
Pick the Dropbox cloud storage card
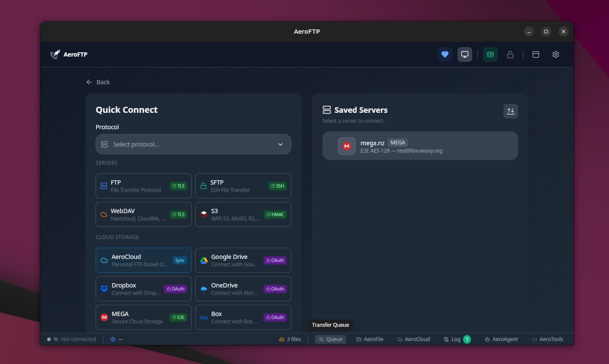coord(143,289)
